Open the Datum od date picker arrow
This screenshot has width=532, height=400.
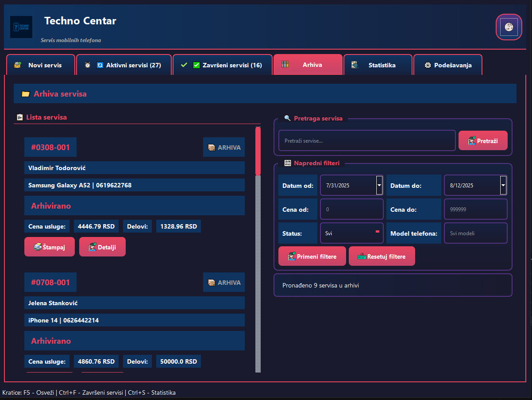pos(379,185)
